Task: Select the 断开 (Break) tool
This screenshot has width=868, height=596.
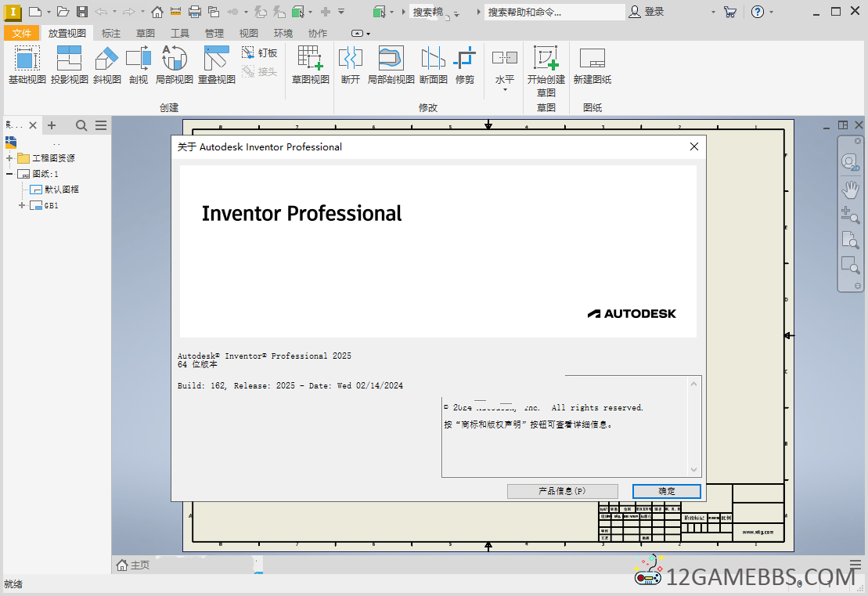Action: [351, 65]
